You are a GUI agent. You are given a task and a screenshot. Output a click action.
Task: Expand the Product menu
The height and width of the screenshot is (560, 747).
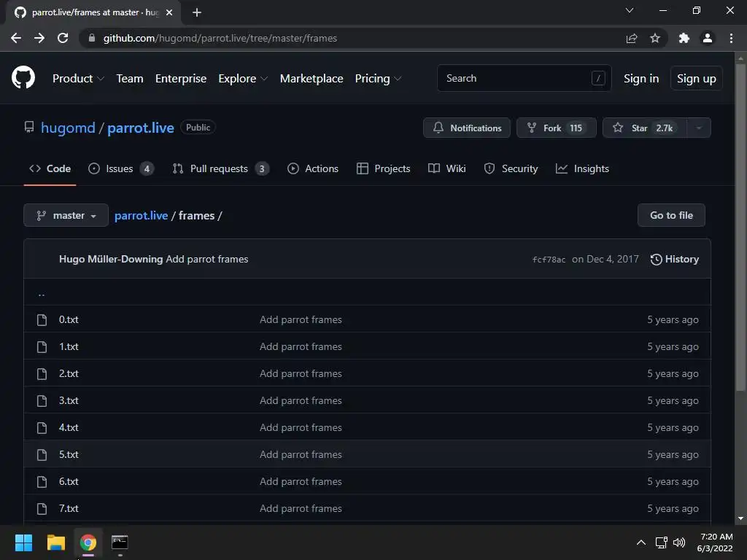click(78, 79)
